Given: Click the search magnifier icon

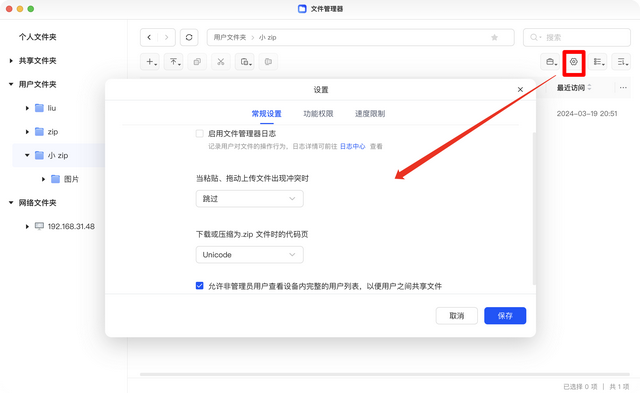Looking at the screenshot, I should pos(534,38).
